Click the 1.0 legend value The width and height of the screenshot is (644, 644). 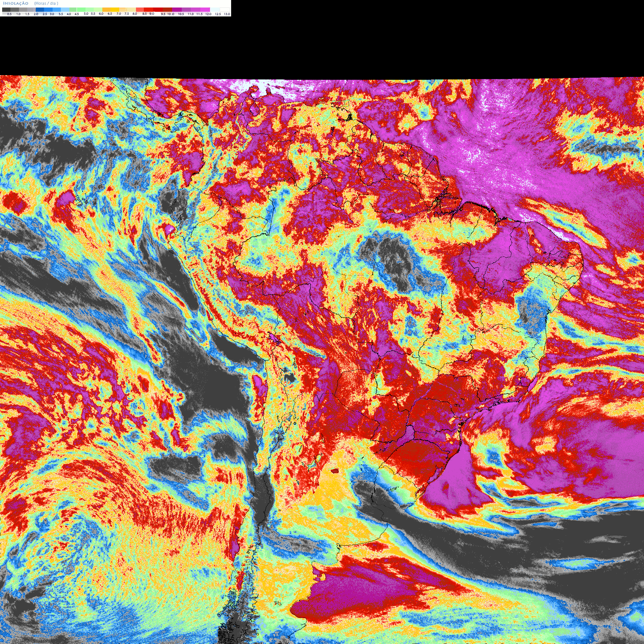pyautogui.click(x=18, y=14)
